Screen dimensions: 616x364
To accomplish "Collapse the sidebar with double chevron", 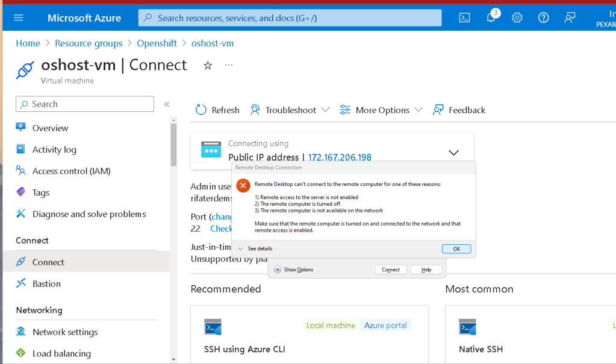I will point(167,104).
